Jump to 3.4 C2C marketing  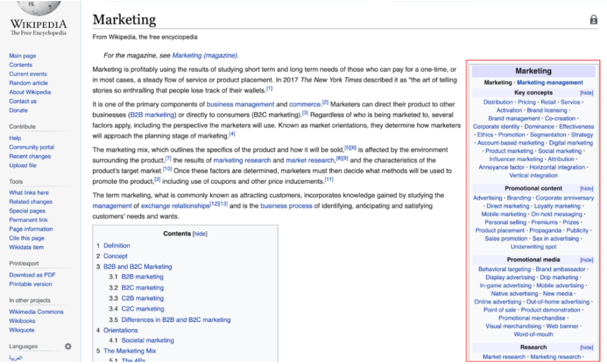[x=142, y=309]
